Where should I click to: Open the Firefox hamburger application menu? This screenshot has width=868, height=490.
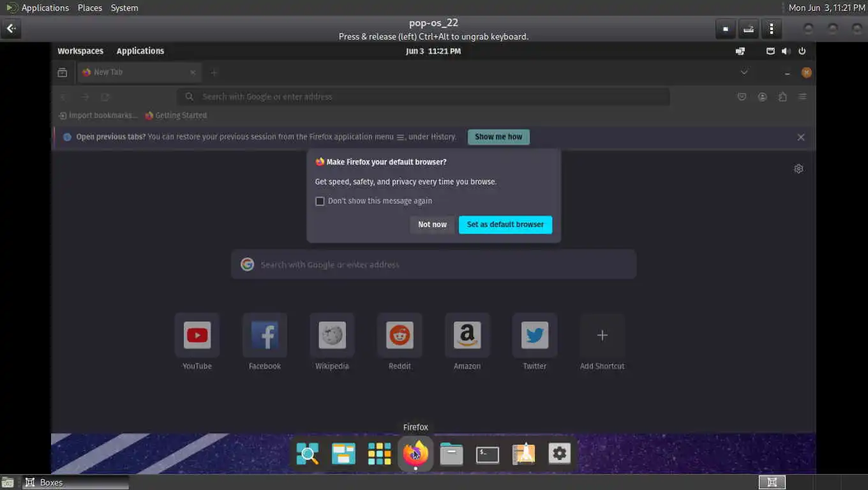tap(803, 97)
